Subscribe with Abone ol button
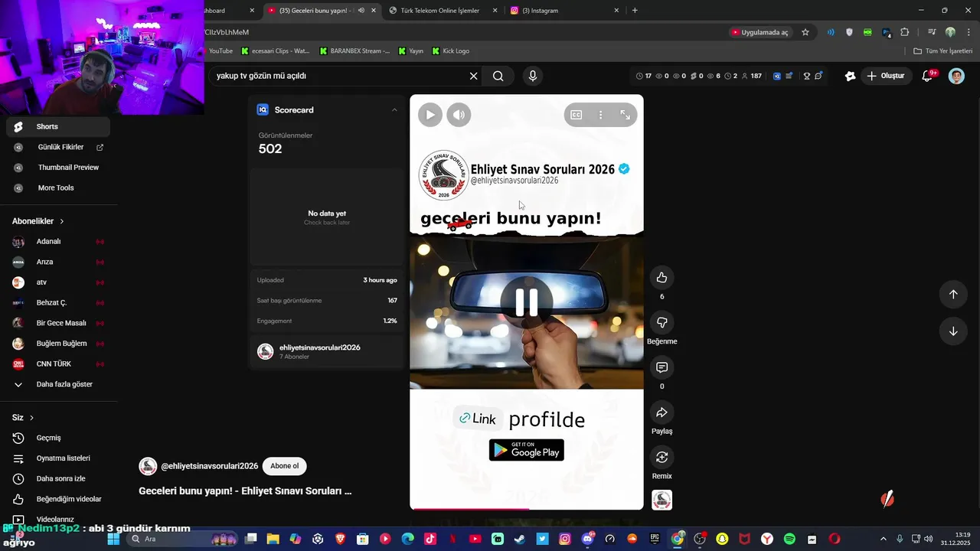 pos(285,466)
